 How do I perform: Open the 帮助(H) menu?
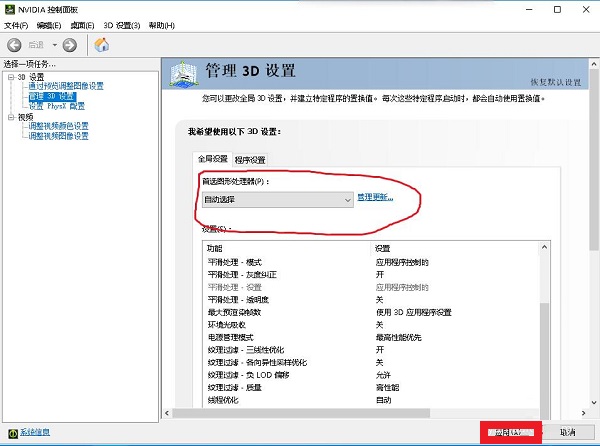pos(161,25)
